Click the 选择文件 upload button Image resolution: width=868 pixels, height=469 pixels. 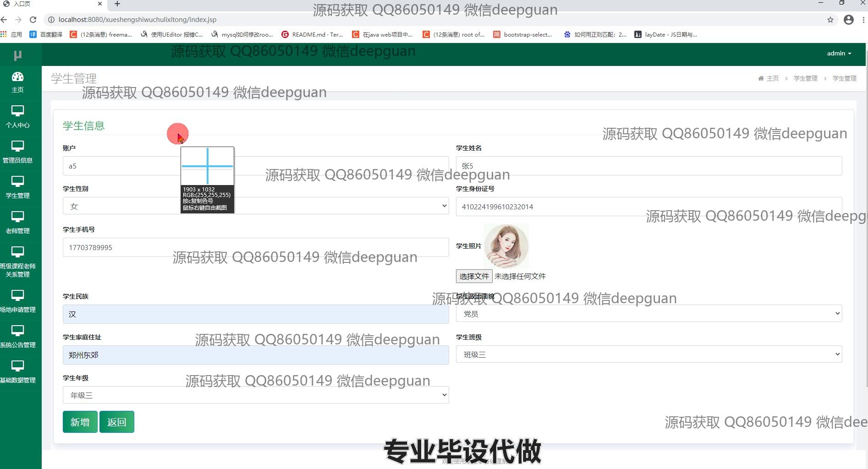pyautogui.click(x=474, y=276)
